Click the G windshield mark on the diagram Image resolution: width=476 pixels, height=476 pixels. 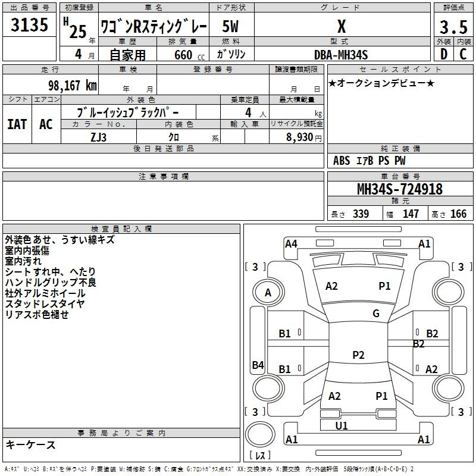click(376, 314)
